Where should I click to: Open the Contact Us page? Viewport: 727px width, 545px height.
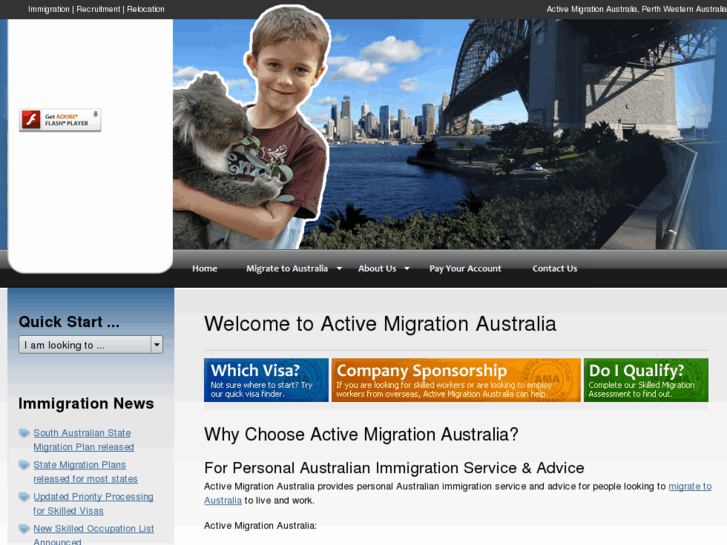coord(555,269)
